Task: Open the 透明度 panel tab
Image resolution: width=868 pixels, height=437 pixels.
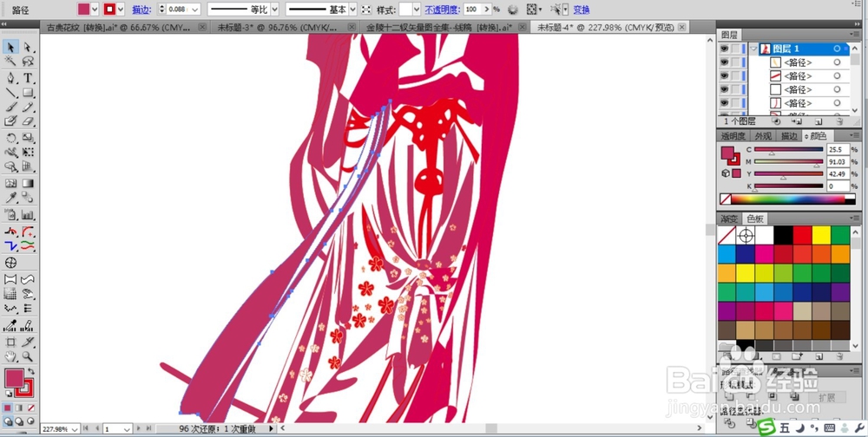Action: pos(733,136)
